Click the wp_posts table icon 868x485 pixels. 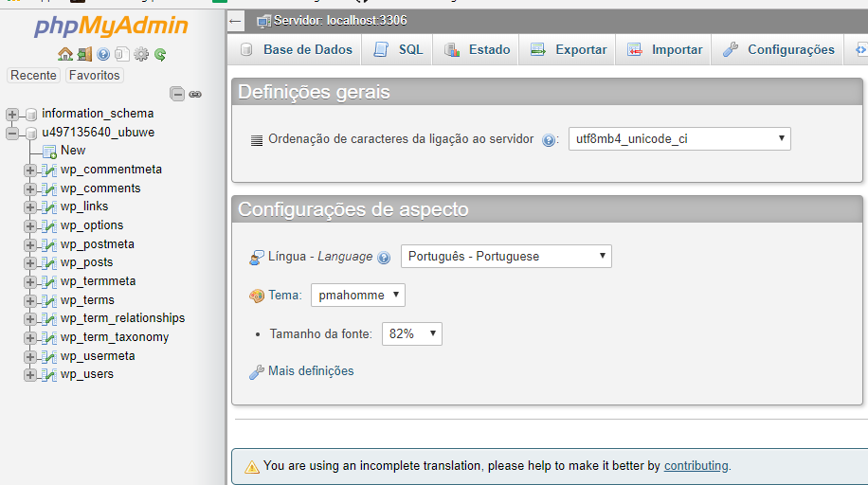[49, 263]
